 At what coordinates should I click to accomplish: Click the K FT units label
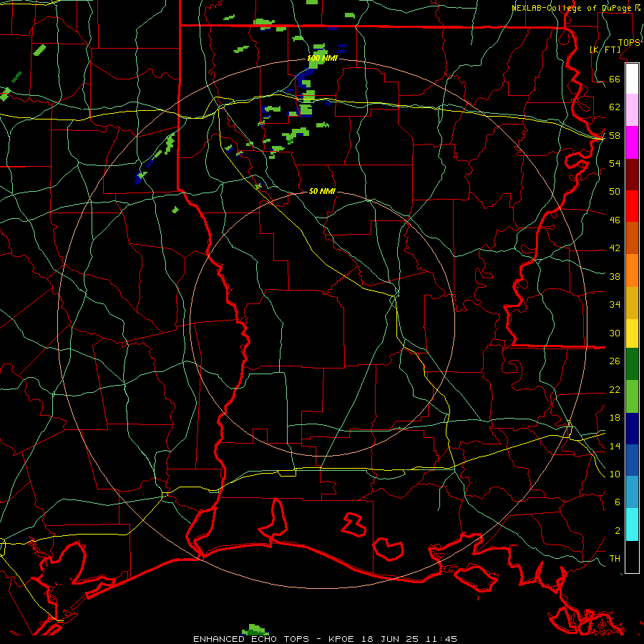pos(605,49)
